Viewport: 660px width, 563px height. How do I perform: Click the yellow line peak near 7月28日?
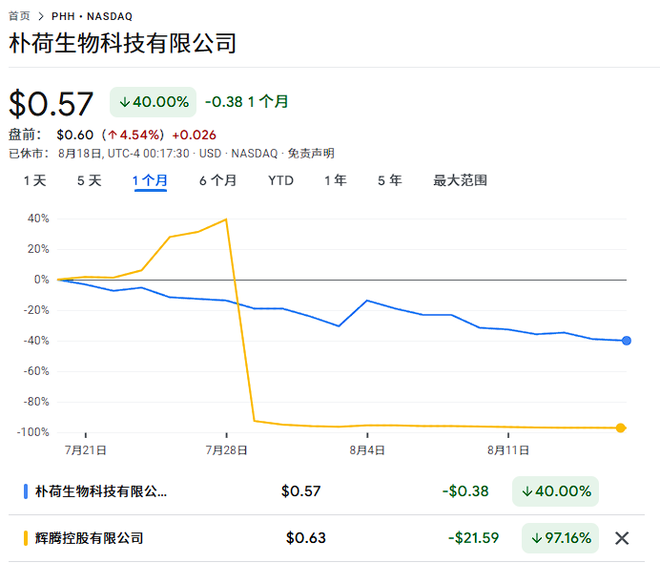coord(227,219)
